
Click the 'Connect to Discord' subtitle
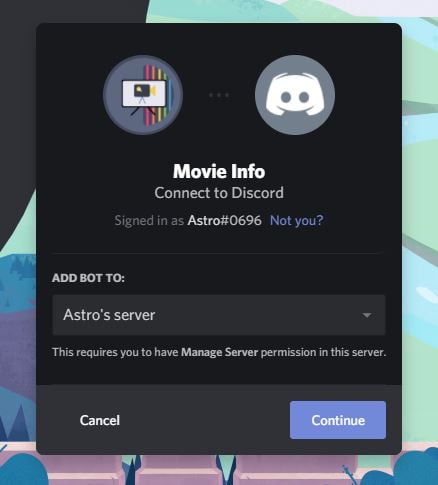pyautogui.click(x=219, y=193)
